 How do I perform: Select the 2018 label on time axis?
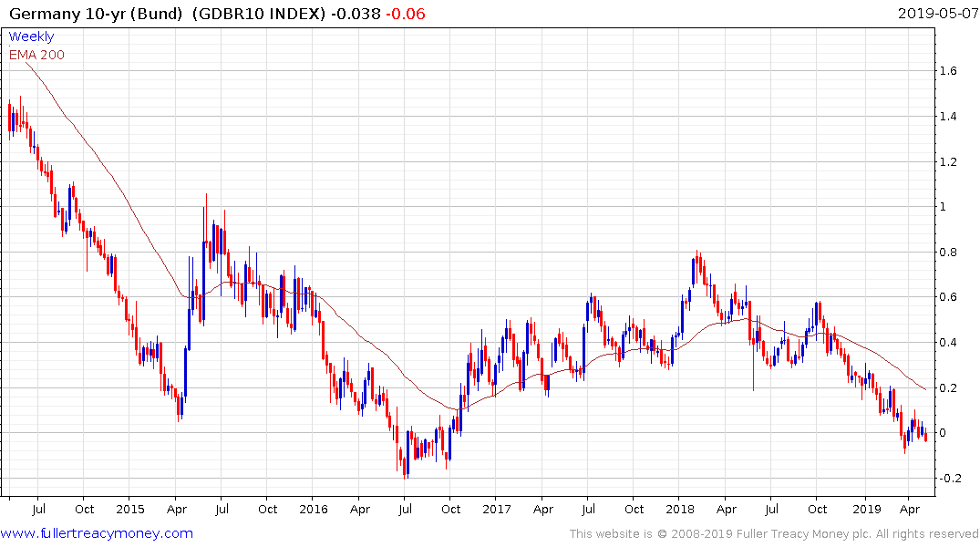click(680, 509)
